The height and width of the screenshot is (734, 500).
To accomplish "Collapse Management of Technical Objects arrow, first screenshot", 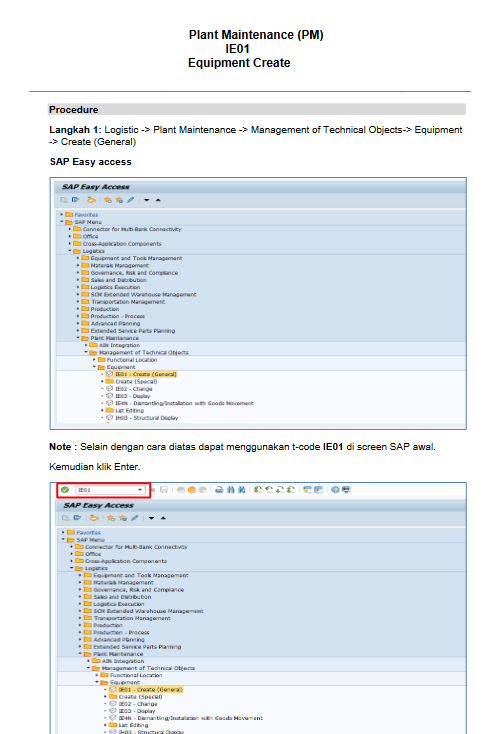I will point(86,352).
